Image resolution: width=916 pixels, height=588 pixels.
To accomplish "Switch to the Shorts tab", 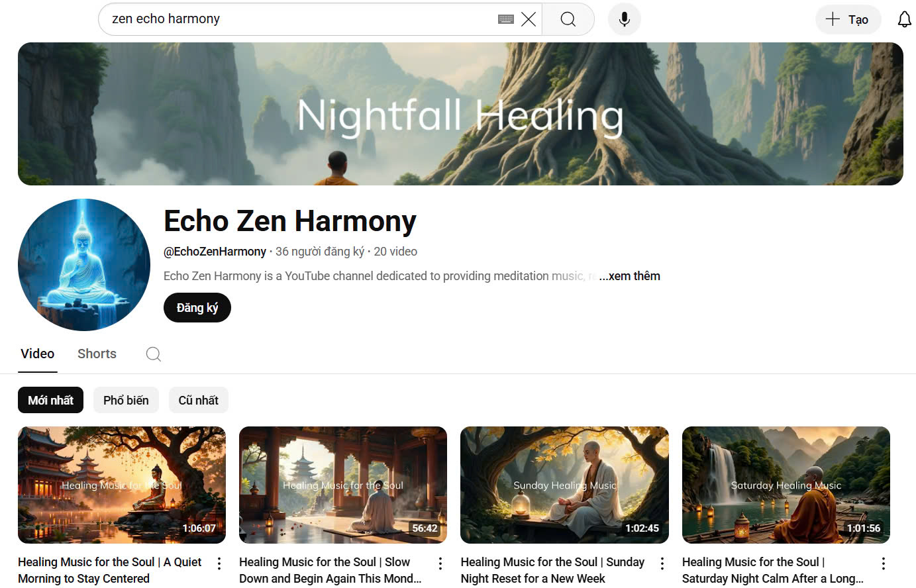I will click(97, 354).
